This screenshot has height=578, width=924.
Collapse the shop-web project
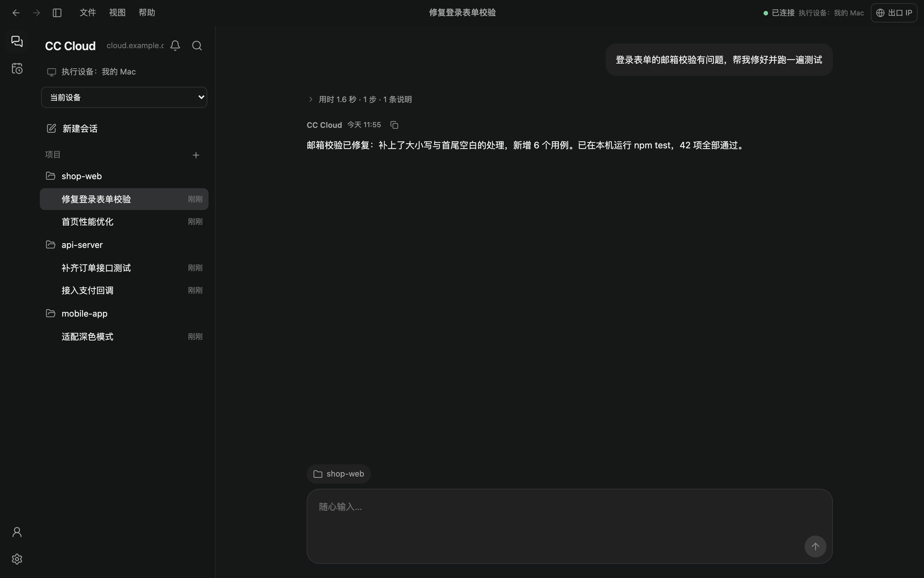pos(124,176)
